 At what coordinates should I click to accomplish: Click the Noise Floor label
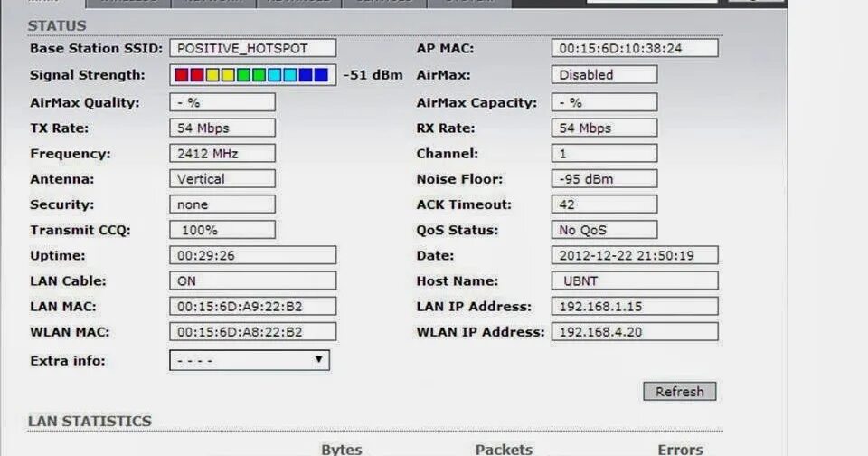pos(459,179)
